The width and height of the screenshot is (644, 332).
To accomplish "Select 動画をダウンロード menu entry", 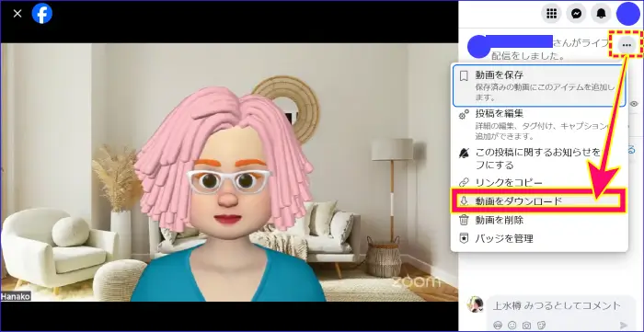I will pyautogui.click(x=539, y=201).
